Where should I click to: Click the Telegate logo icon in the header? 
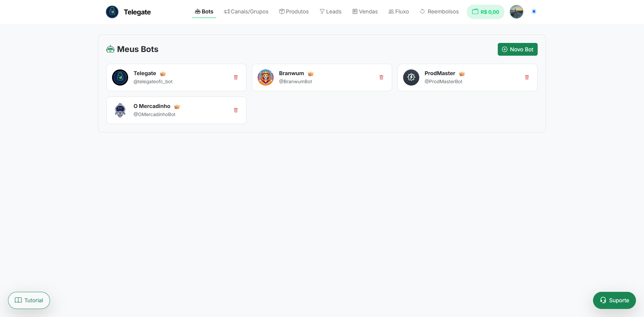(x=112, y=12)
